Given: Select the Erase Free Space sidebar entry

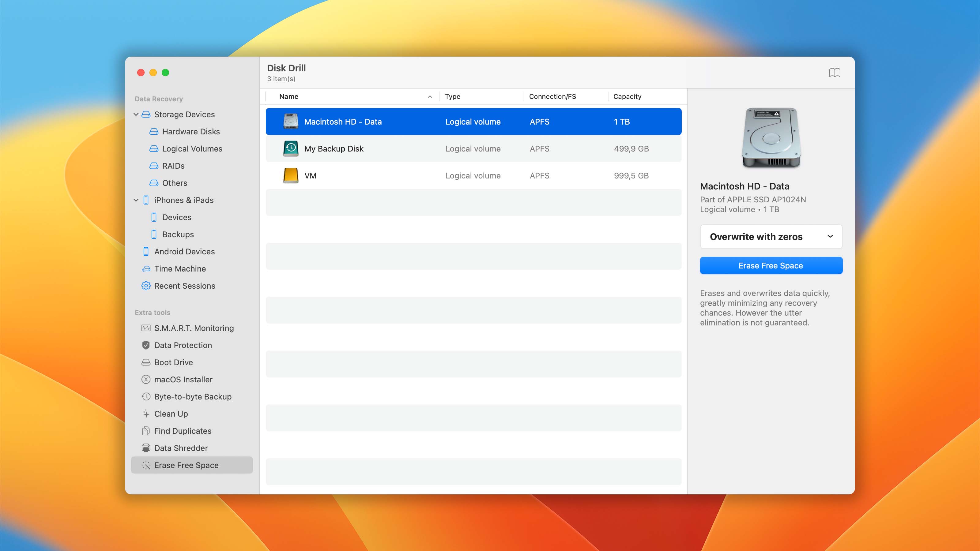Looking at the screenshot, I should [186, 465].
